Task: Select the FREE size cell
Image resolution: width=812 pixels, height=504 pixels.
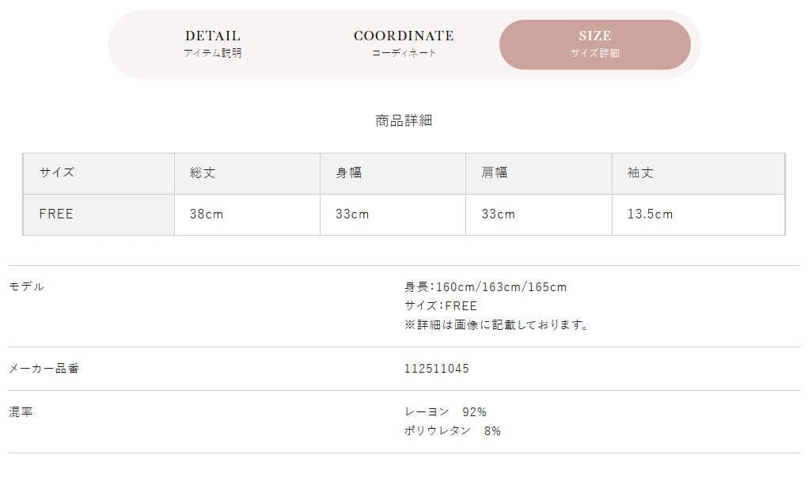Action: (98, 214)
